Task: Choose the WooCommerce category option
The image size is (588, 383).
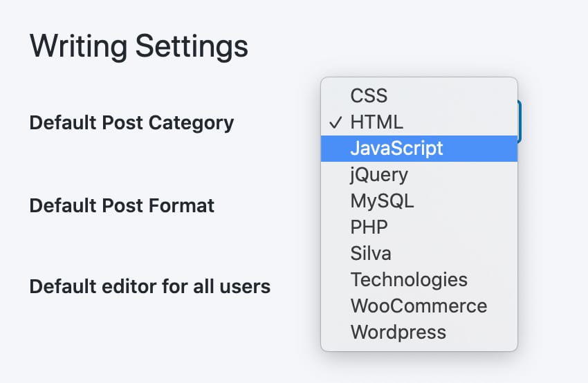Action: [x=419, y=306]
